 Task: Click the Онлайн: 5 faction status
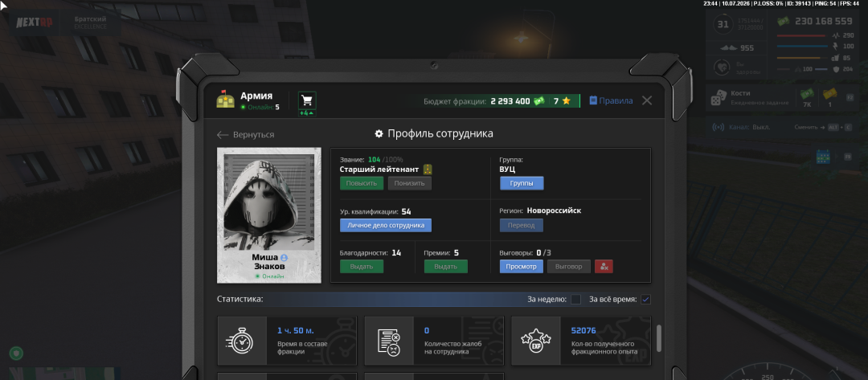260,108
